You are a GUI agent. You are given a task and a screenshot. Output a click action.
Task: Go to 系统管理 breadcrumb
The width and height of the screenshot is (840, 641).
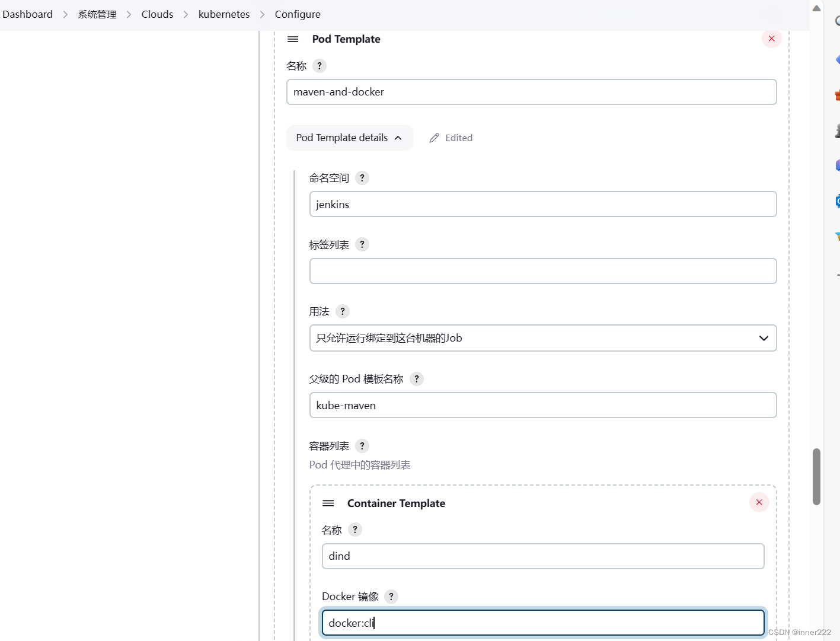[97, 14]
